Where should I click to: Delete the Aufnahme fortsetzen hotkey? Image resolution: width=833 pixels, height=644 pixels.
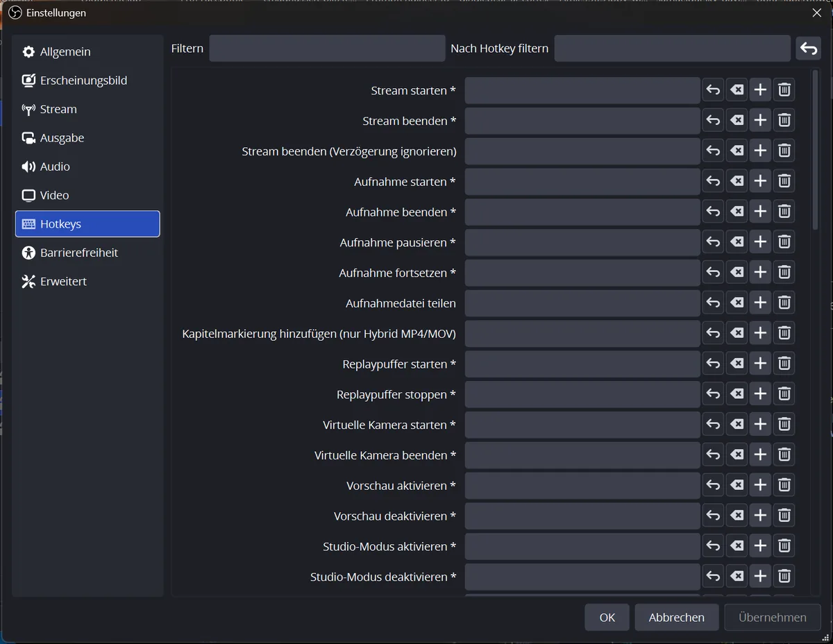pyautogui.click(x=784, y=273)
